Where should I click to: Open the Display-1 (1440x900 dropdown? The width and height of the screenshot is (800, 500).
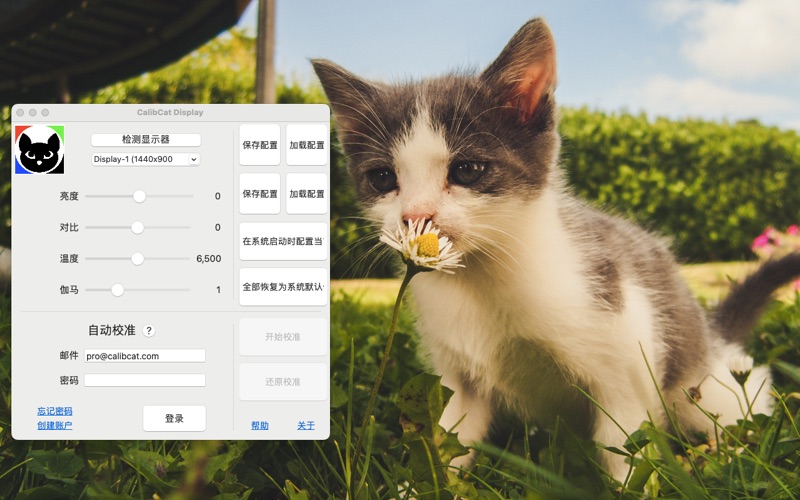pyautogui.click(x=146, y=159)
